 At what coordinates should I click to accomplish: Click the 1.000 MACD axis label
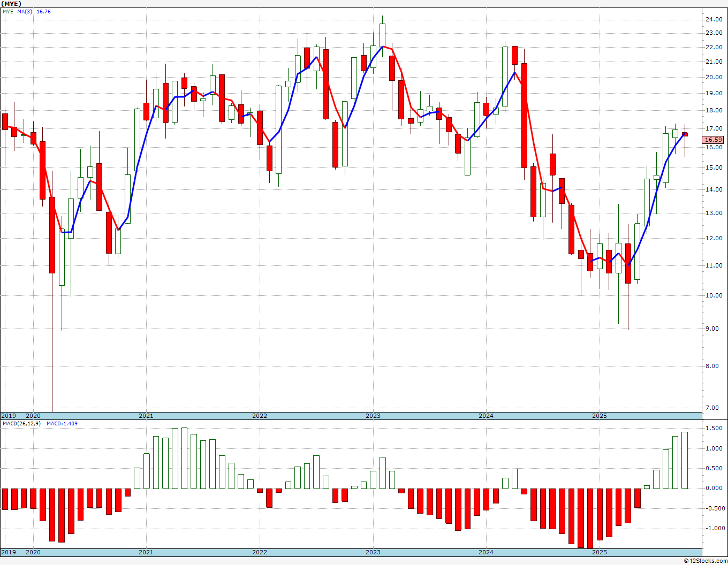click(715, 448)
